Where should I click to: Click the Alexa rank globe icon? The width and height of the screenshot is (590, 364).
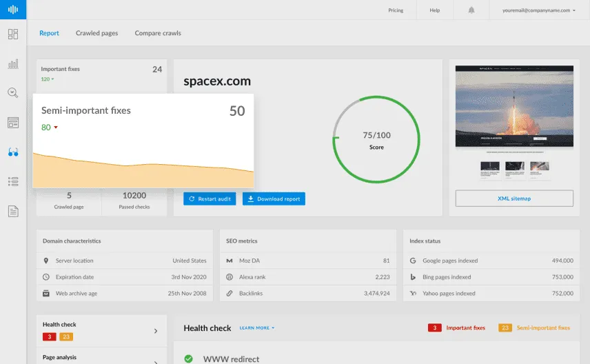pos(229,277)
